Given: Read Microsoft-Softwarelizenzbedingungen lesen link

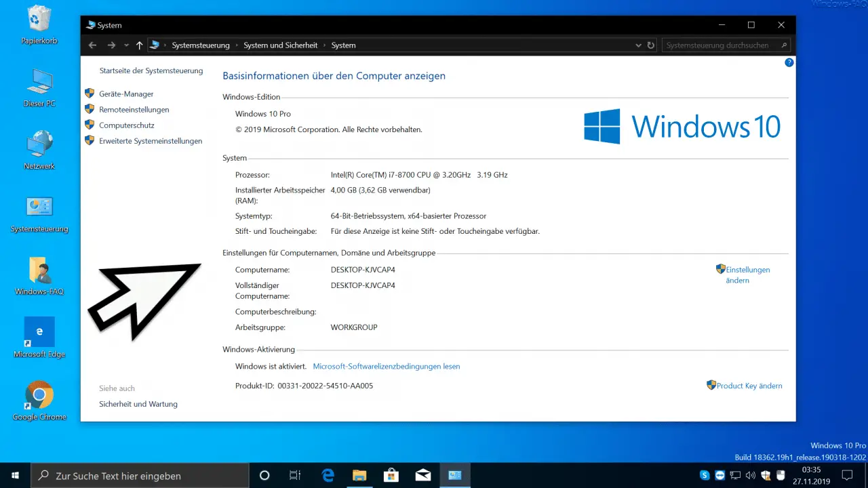Looking at the screenshot, I should pos(387,367).
